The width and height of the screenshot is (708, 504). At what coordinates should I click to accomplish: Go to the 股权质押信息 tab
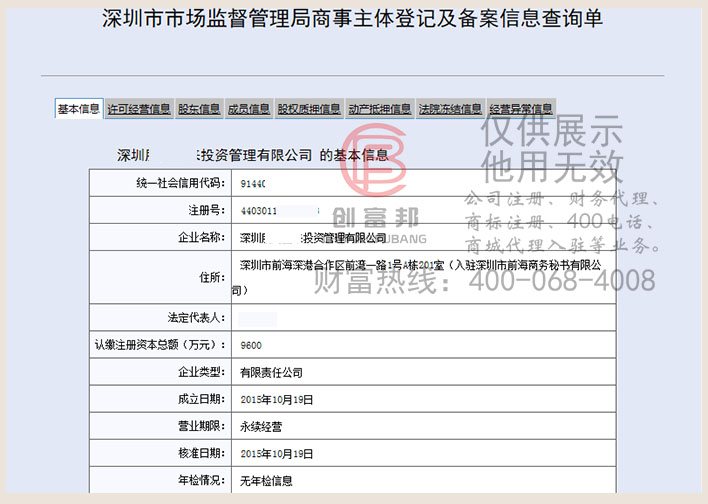click(309, 109)
